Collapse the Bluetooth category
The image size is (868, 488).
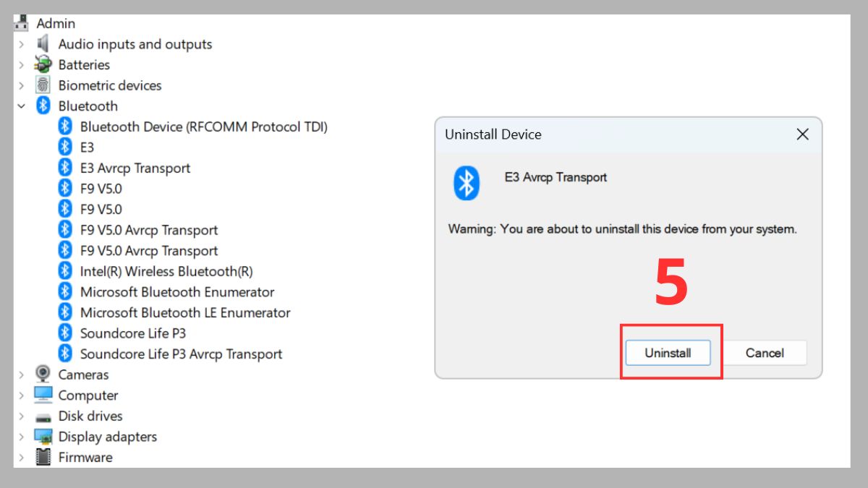tap(20, 106)
